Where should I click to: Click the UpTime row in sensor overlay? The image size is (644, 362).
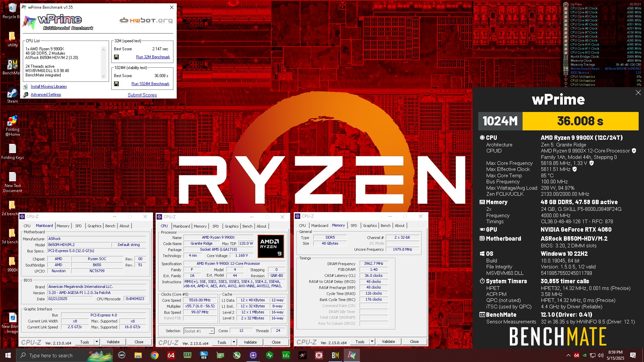pyautogui.click(x=603, y=4)
